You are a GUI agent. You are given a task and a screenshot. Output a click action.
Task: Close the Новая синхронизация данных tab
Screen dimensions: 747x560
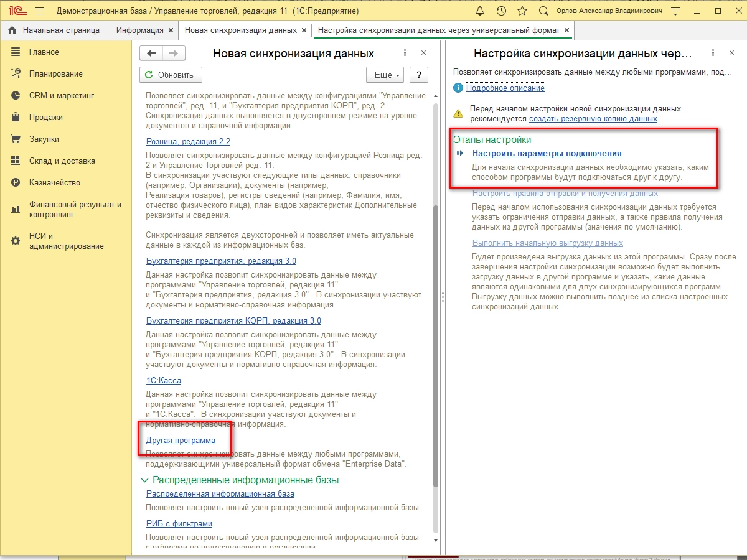coord(304,30)
